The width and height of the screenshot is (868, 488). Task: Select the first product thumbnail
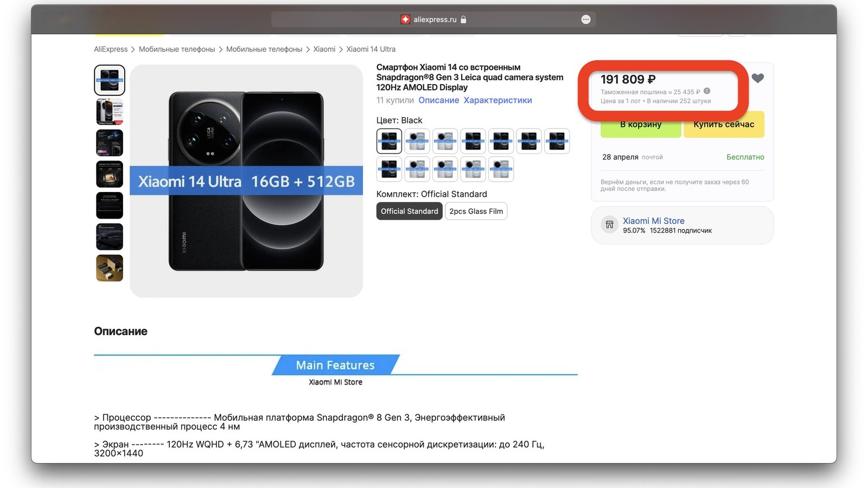click(110, 80)
